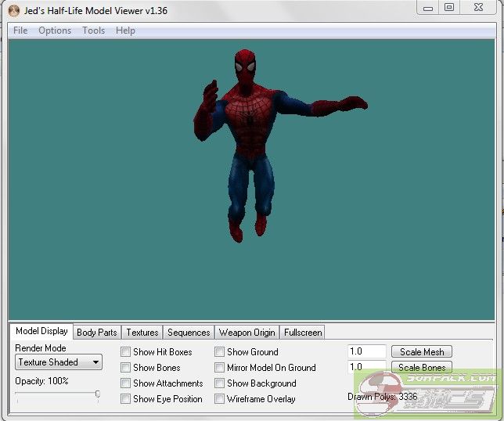
Task: Select the Model Display tab
Action: tap(41, 331)
